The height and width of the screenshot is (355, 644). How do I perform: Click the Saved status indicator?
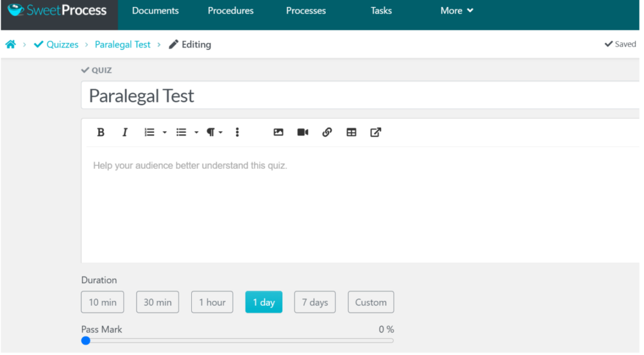(620, 44)
